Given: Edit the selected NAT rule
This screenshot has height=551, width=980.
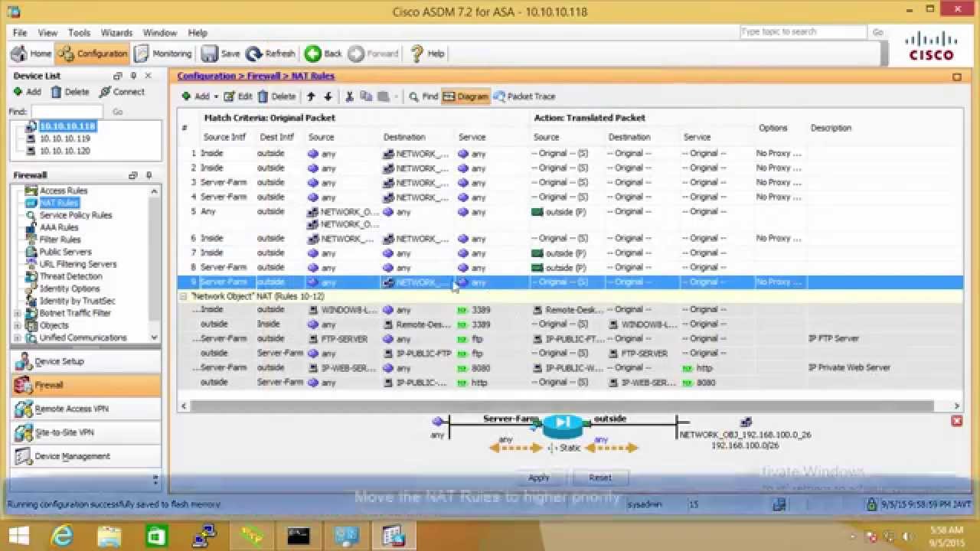Looking at the screenshot, I should point(238,96).
